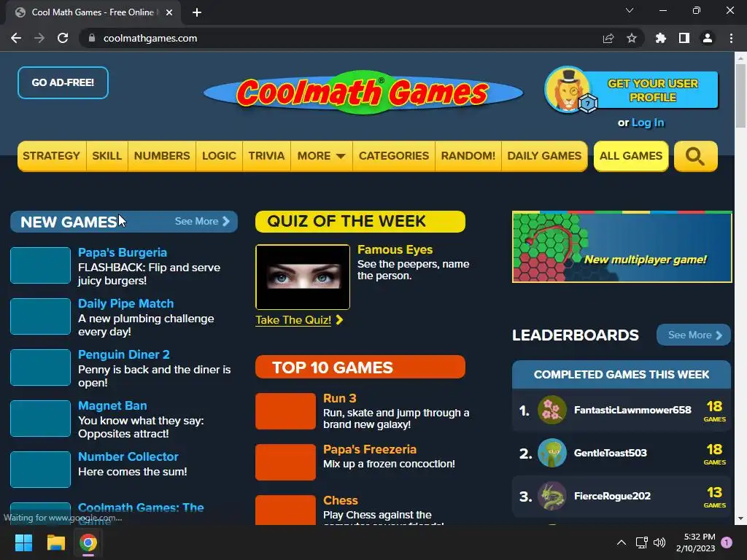Open the Chess game link
747x560 pixels.
coord(341,500)
